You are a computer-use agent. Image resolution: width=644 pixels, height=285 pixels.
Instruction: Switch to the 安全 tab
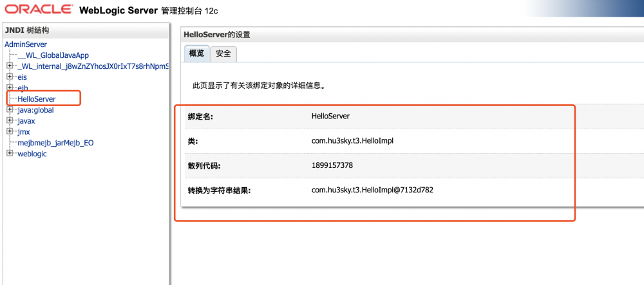pyautogui.click(x=223, y=53)
